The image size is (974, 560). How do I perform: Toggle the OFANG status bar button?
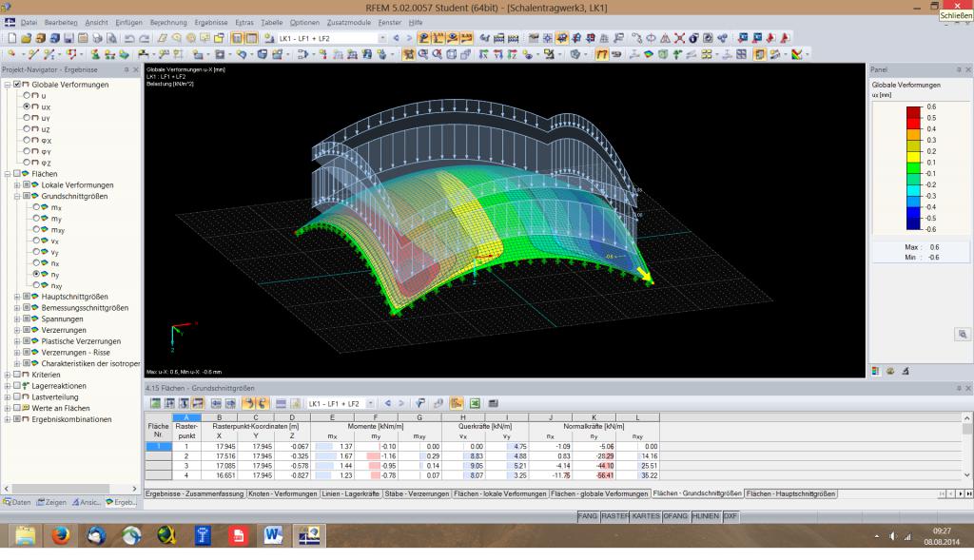(x=675, y=516)
